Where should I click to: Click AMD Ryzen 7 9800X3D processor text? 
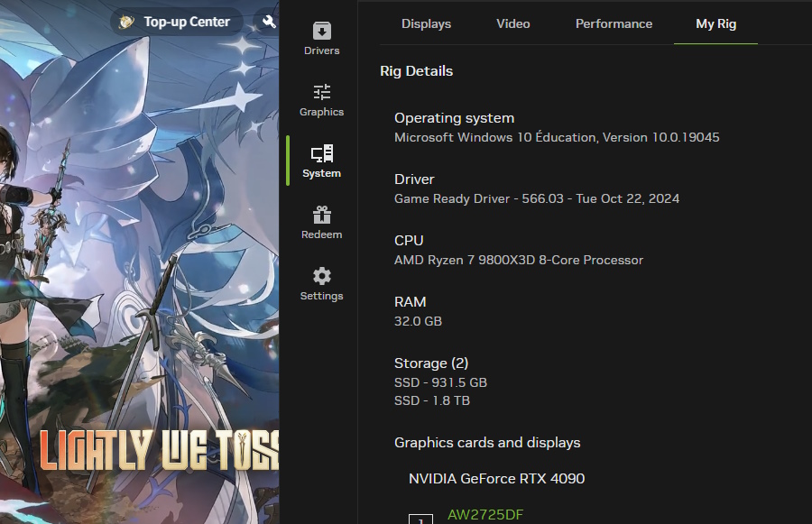tap(519, 260)
